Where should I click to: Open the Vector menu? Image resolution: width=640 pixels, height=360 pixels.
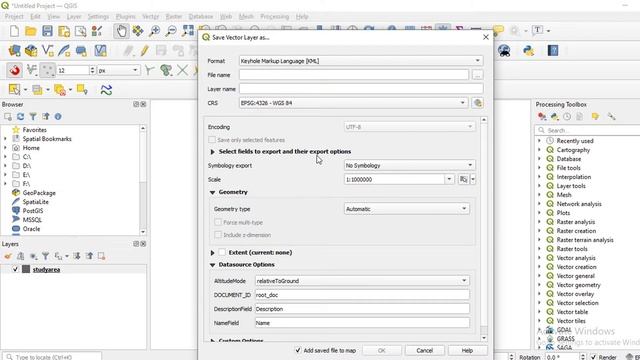coord(151,16)
